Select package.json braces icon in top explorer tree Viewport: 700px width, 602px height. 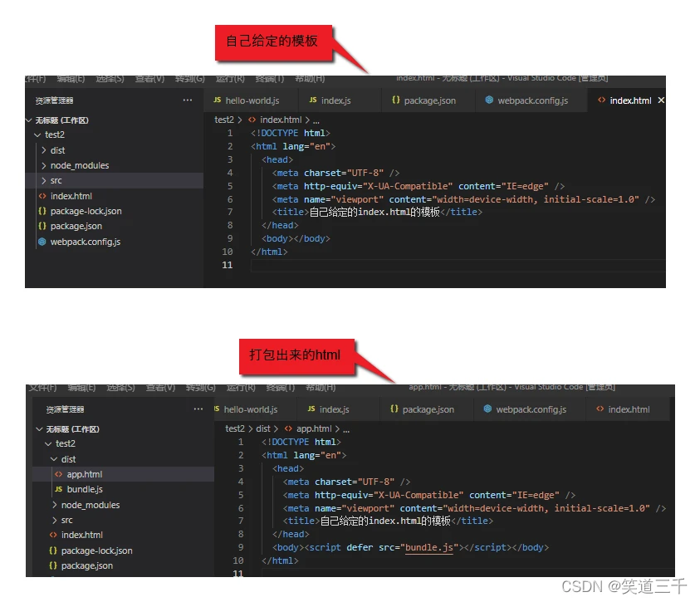pyautogui.click(x=42, y=226)
